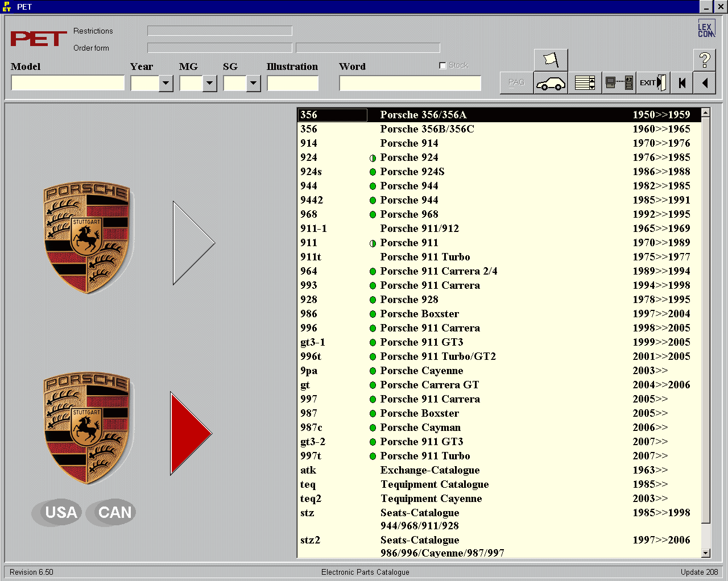Open help with the question mark icon
Image resolution: width=728 pixels, height=581 pixels.
705,60
